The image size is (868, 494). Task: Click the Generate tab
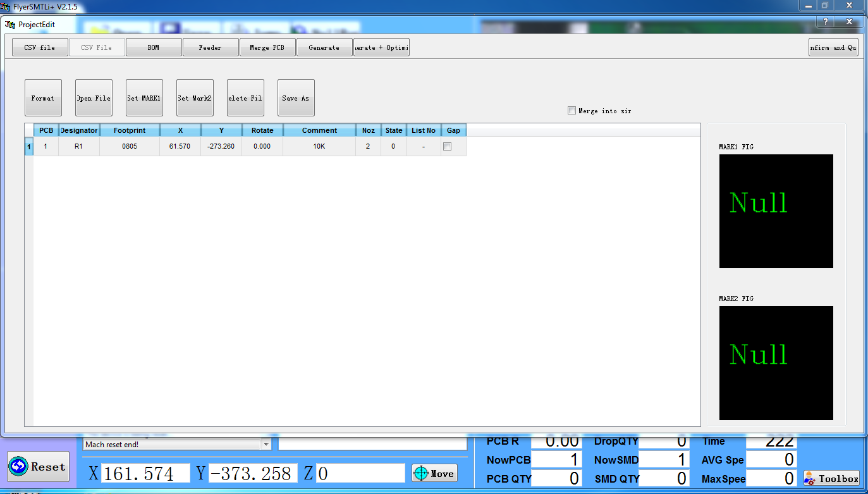[x=324, y=47]
